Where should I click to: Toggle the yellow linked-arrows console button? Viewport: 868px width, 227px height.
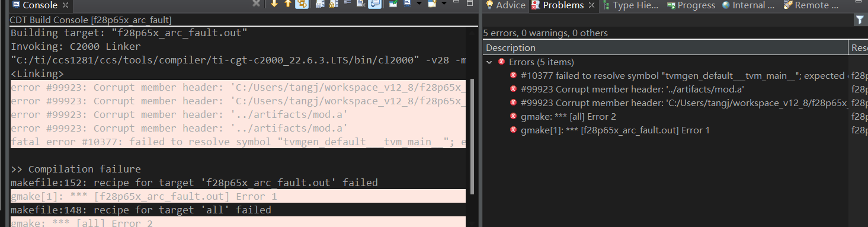tap(302, 4)
